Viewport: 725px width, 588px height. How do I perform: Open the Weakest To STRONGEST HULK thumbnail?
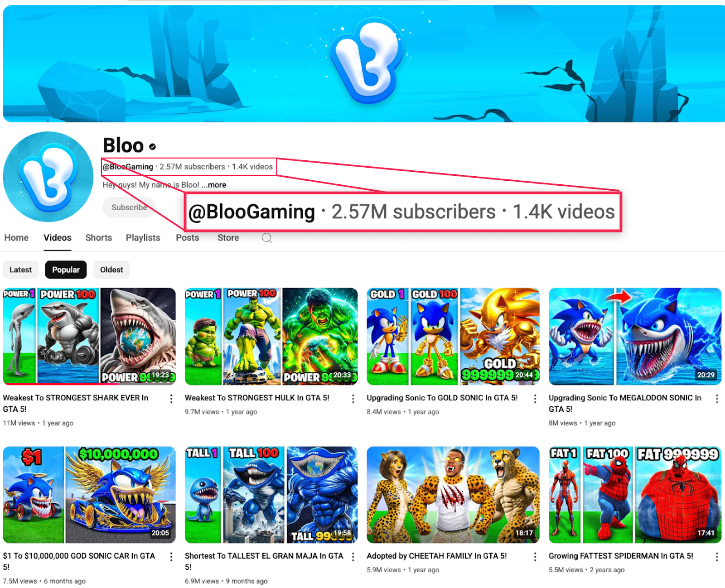[271, 336]
